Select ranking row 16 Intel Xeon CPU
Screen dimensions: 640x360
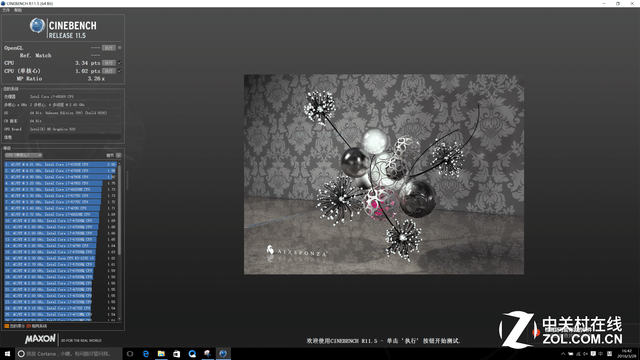pos(60,258)
